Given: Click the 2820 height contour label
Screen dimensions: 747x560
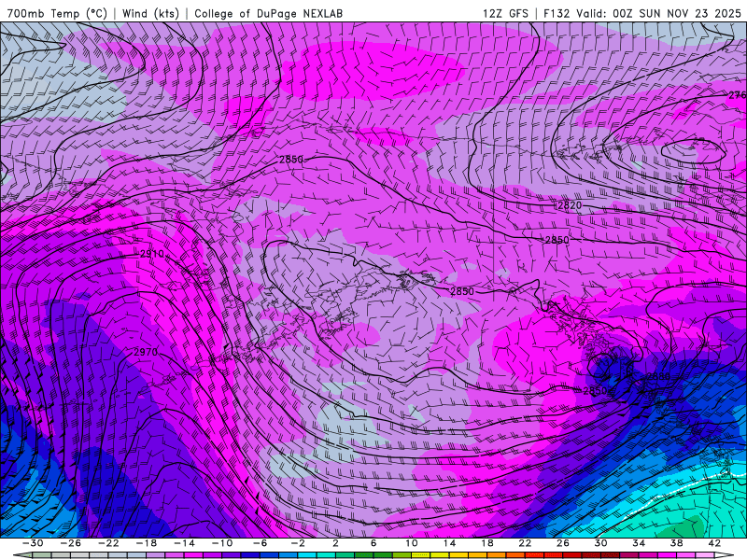Looking at the screenshot, I should click(570, 205).
